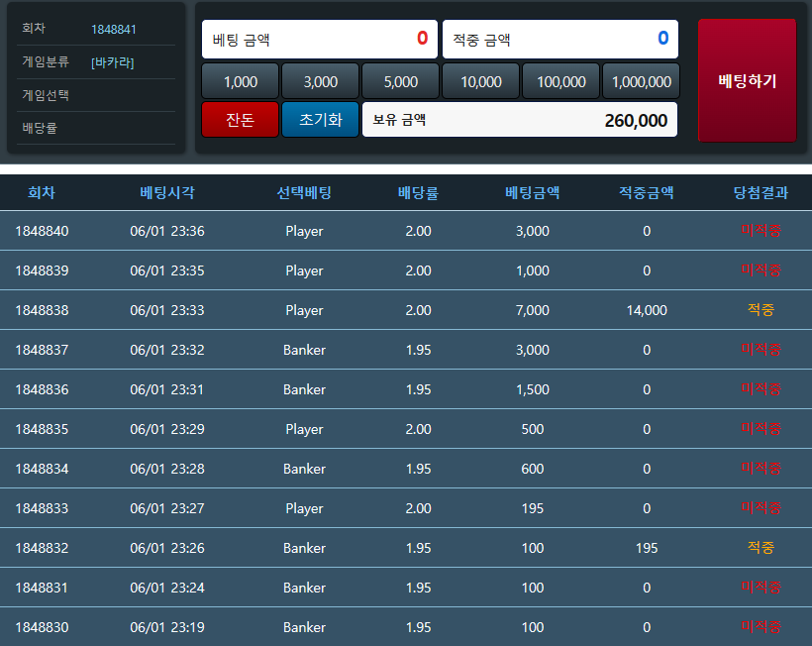Click the 배당률 label in info panel
The height and width of the screenshot is (646, 812).
pos(40,128)
